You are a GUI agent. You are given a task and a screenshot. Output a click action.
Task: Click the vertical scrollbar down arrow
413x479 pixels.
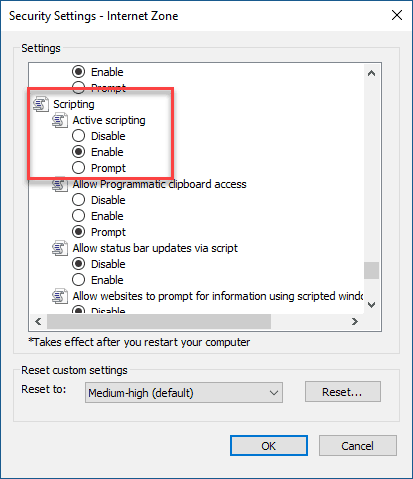point(371,305)
